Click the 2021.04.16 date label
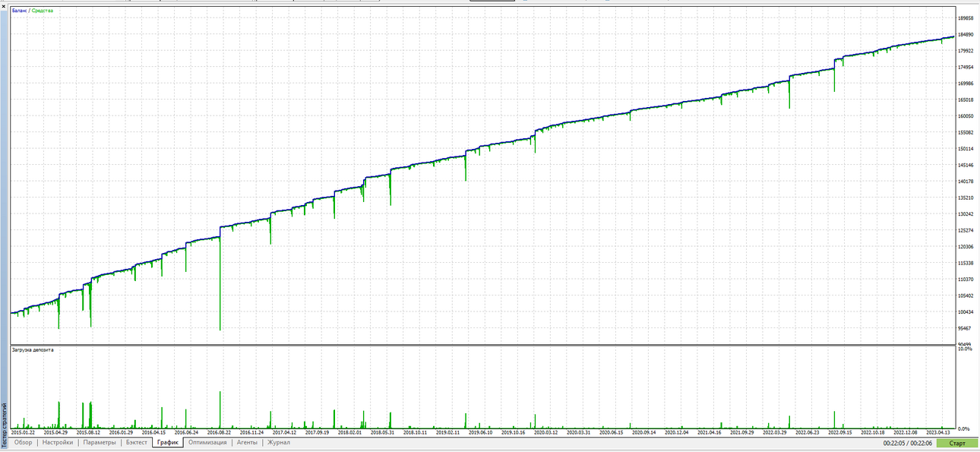Screen dimensions: 980x452 (x=709, y=432)
